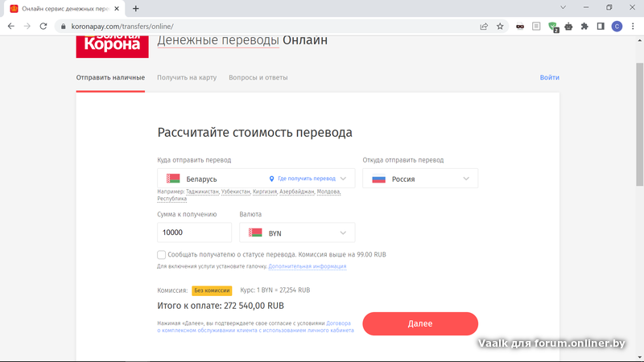Viewport: 644px width, 362px height.
Task: Choose Таджикистан example country
Action: [x=202, y=191]
